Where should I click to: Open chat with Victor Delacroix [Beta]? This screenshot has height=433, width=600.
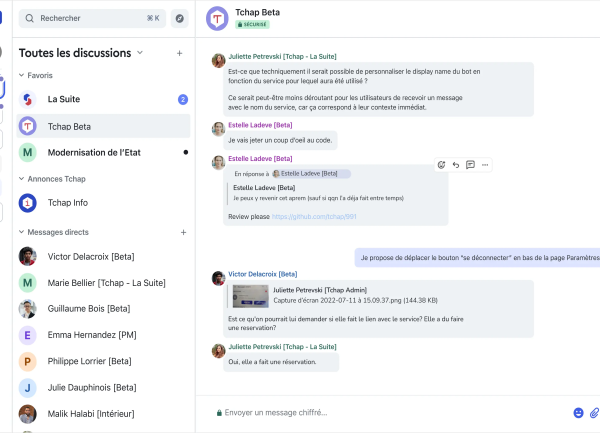[90, 256]
